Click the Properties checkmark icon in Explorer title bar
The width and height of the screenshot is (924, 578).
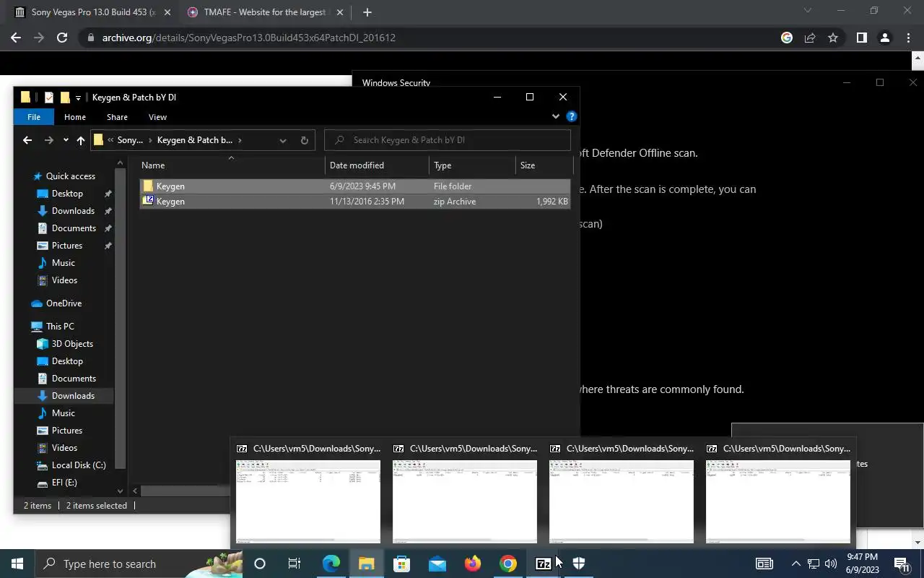coord(48,98)
